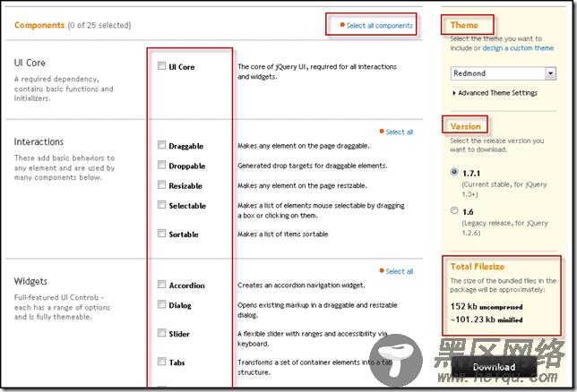The width and height of the screenshot is (577, 392).
Task: Click Select all components link
Action: click(x=379, y=25)
